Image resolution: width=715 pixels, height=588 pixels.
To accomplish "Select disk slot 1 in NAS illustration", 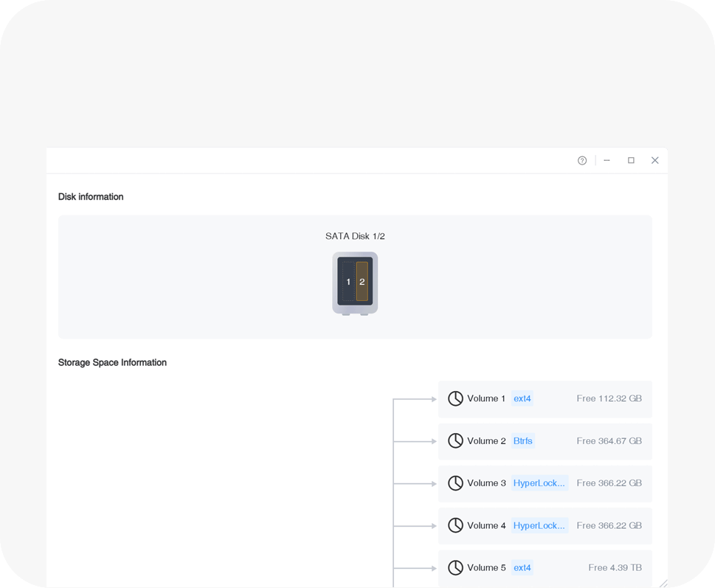I will [x=348, y=281].
